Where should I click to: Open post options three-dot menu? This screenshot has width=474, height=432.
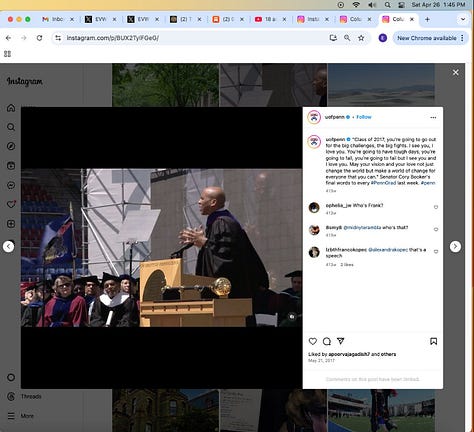[433, 117]
